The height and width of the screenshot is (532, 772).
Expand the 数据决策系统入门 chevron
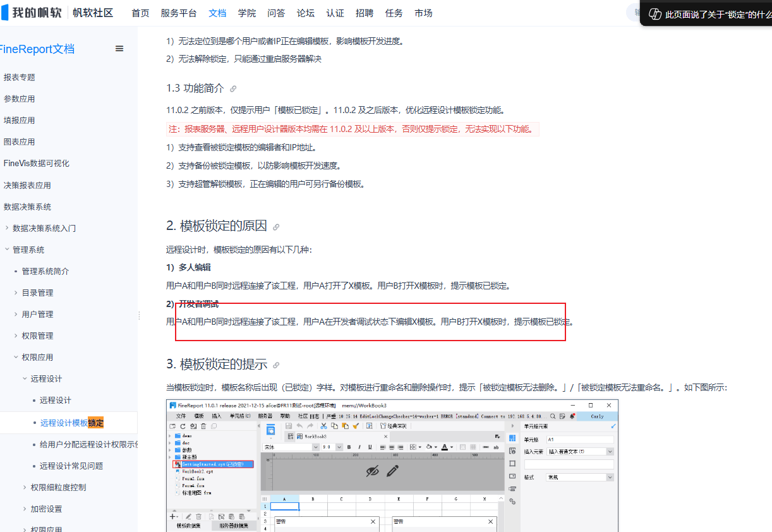click(x=7, y=228)
